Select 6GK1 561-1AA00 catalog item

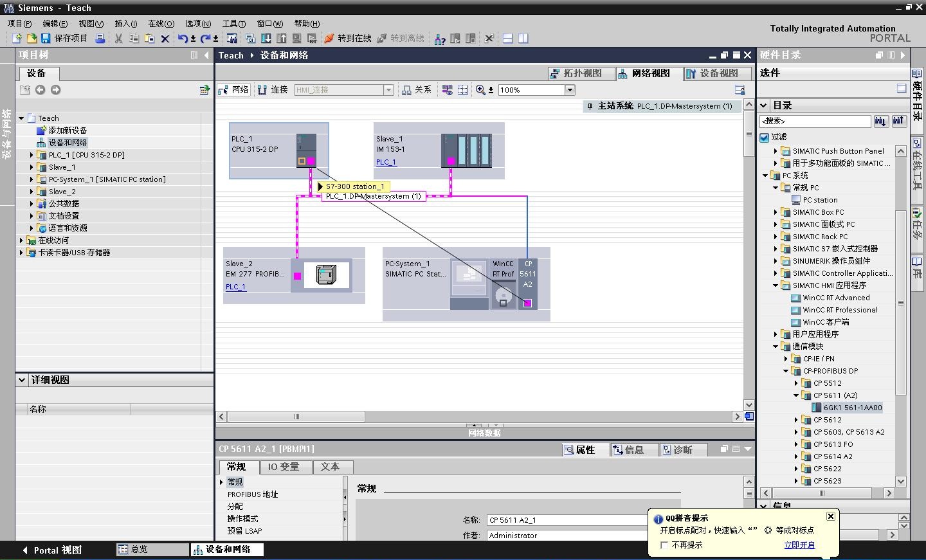[847, 408]
